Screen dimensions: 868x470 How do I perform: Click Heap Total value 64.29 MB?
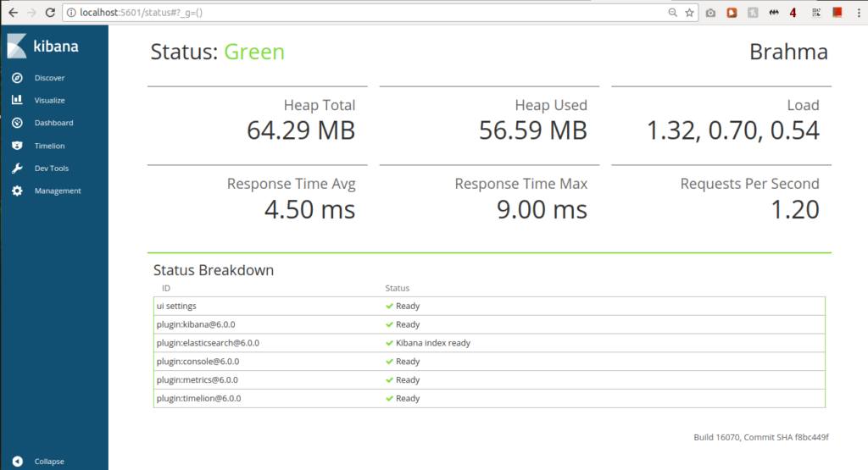click(x=301, y=130)
